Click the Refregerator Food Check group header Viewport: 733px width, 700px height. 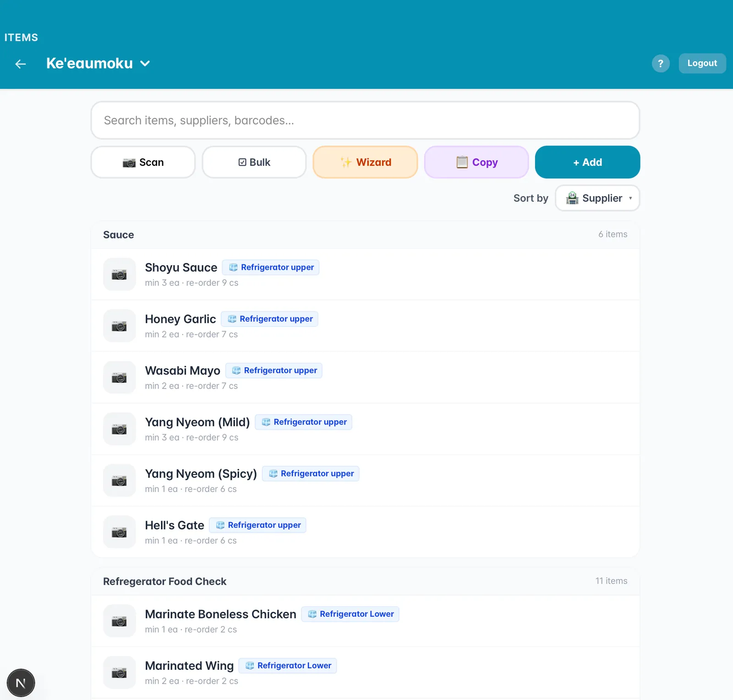tap(365, 581)
